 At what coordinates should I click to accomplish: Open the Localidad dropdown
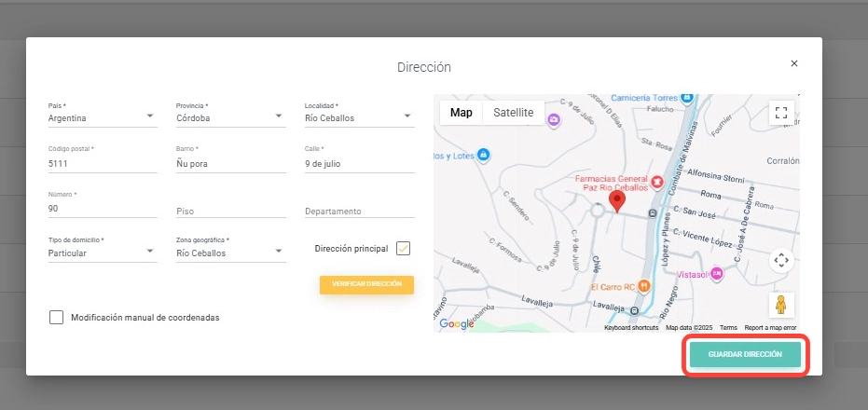pos(358,118)
